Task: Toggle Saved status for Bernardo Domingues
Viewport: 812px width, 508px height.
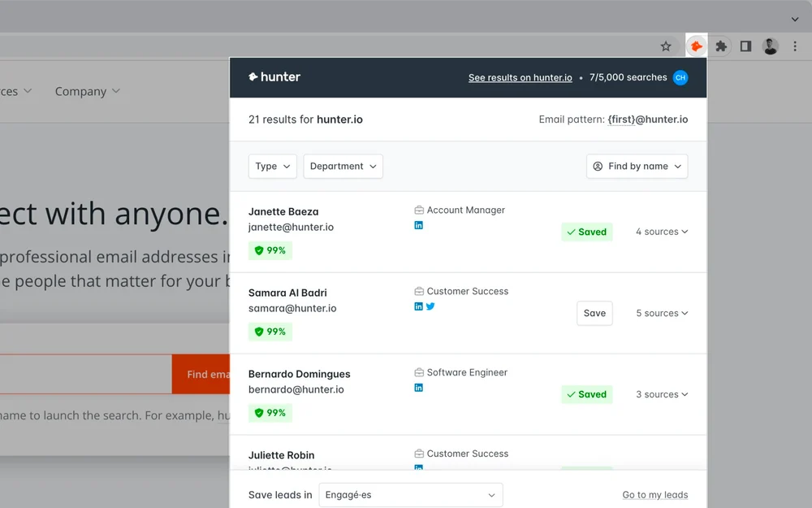Action: coord(586,394)
